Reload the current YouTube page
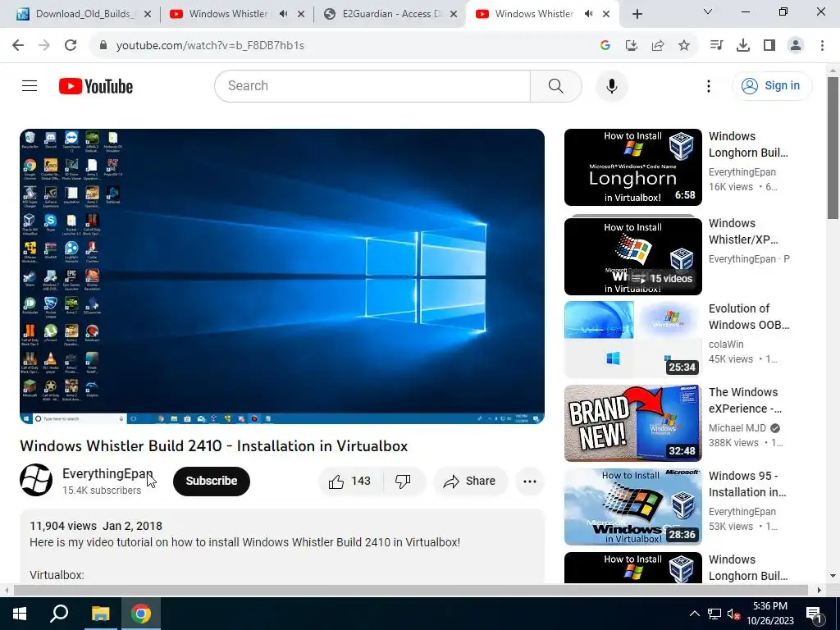This screenshot has width=840, height=630. coord(71,45)
